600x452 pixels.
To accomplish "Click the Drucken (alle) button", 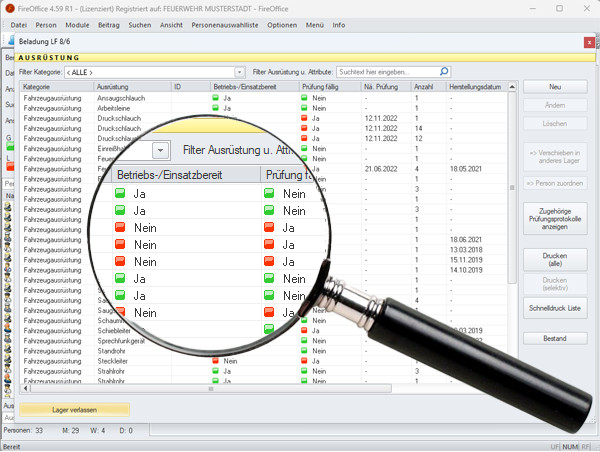I will (554, 259).
